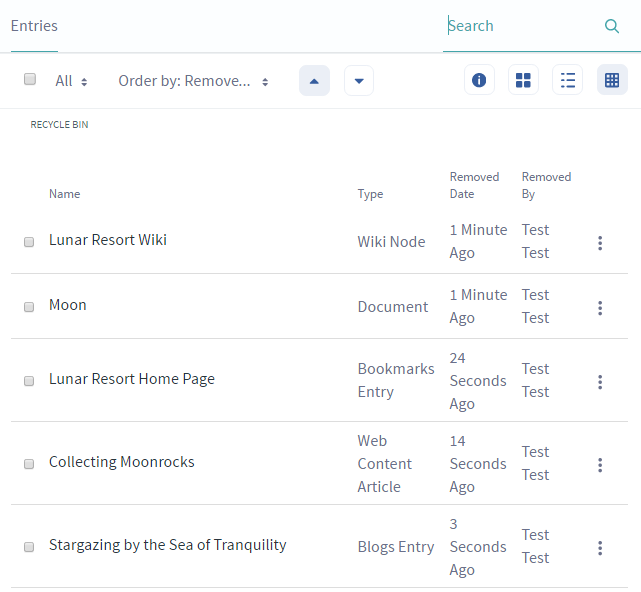Open the Collecting Moonrocks entry
641x592 pixels.
[x=121, y=462]
